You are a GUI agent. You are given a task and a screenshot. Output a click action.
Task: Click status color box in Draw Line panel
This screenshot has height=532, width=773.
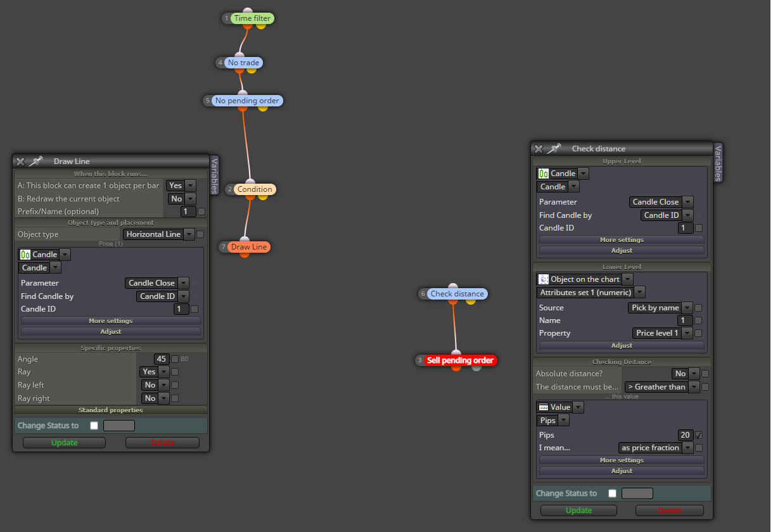coord(118,426)
